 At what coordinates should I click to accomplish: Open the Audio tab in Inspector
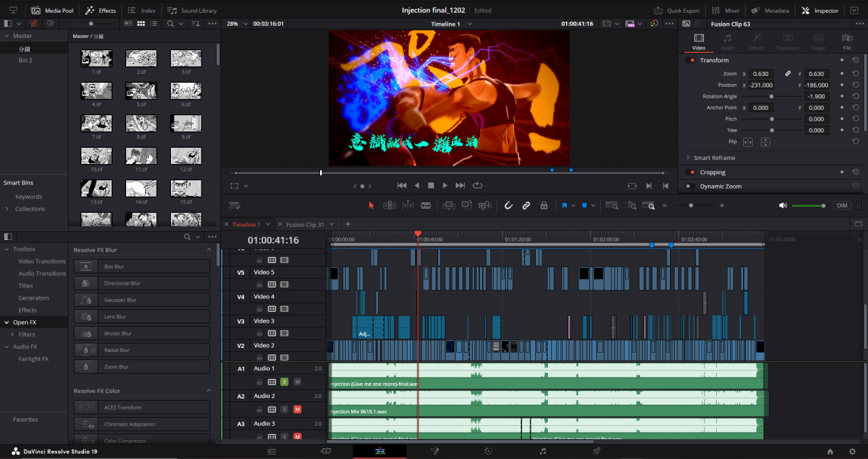click(x=727, y=41)
